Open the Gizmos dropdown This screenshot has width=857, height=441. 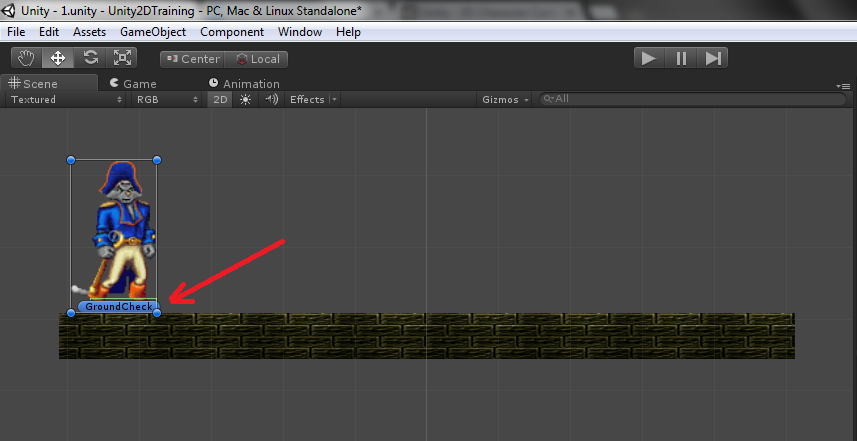[506, 99]
